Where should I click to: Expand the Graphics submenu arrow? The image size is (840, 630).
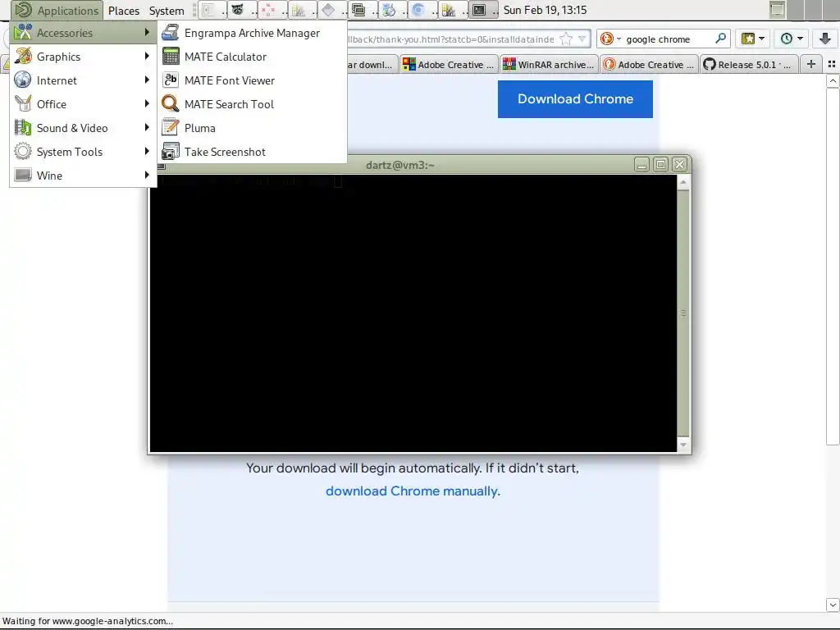click(x=147, y=57)
